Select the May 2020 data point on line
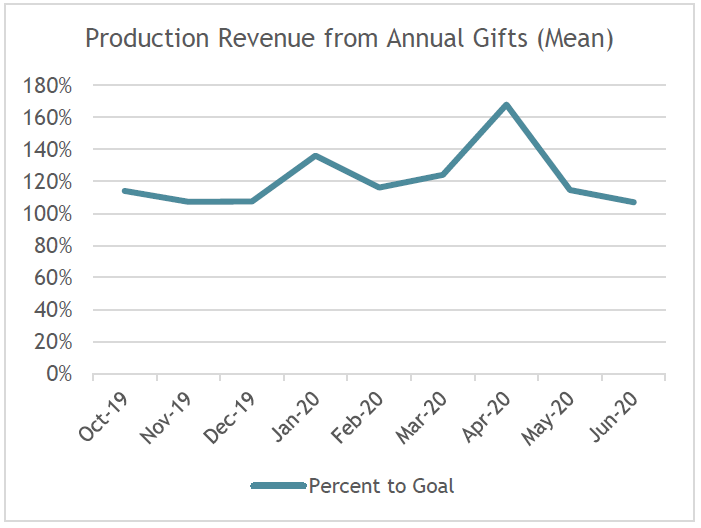The image size is (701, 528). click(x=570, y=190)
